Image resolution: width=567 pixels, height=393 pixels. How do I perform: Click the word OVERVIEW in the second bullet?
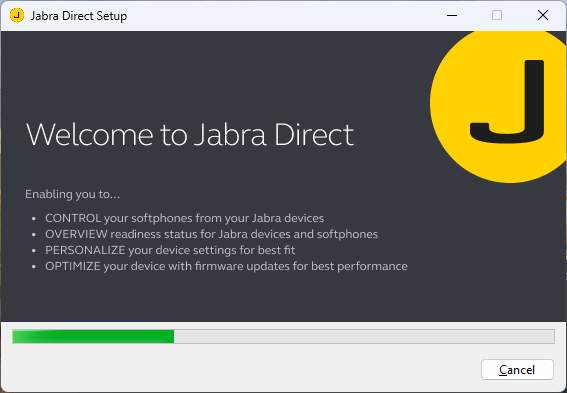[x=76, y=234]
